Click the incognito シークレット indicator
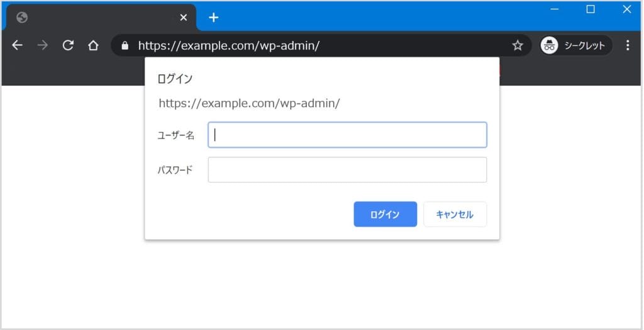 coord(575,45)
